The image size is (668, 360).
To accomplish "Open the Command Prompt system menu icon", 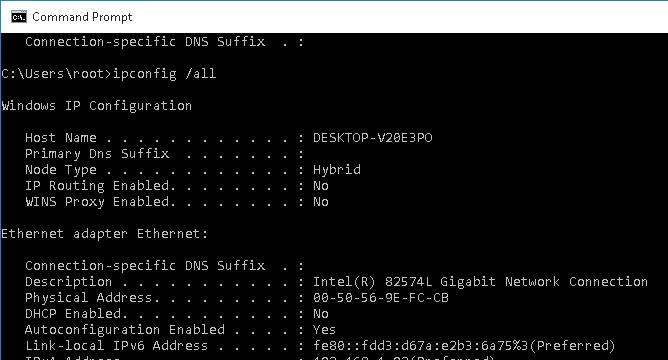I will [19, 17].
